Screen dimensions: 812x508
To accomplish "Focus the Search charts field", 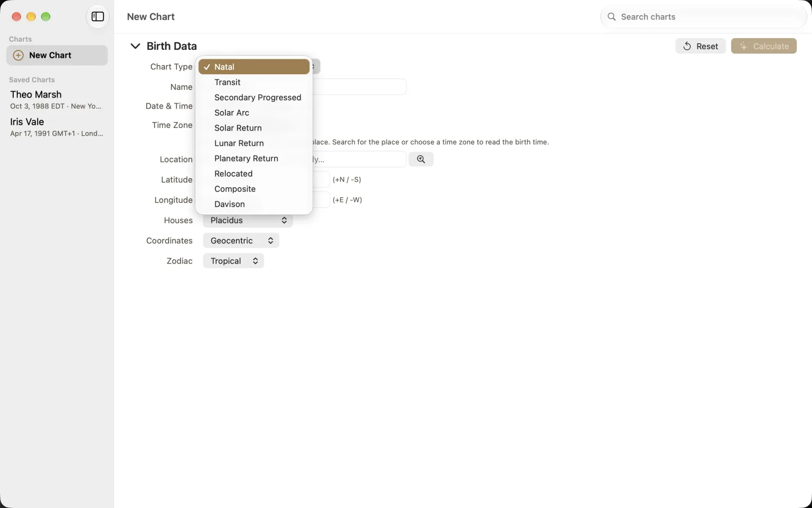I will click(703, 17).
